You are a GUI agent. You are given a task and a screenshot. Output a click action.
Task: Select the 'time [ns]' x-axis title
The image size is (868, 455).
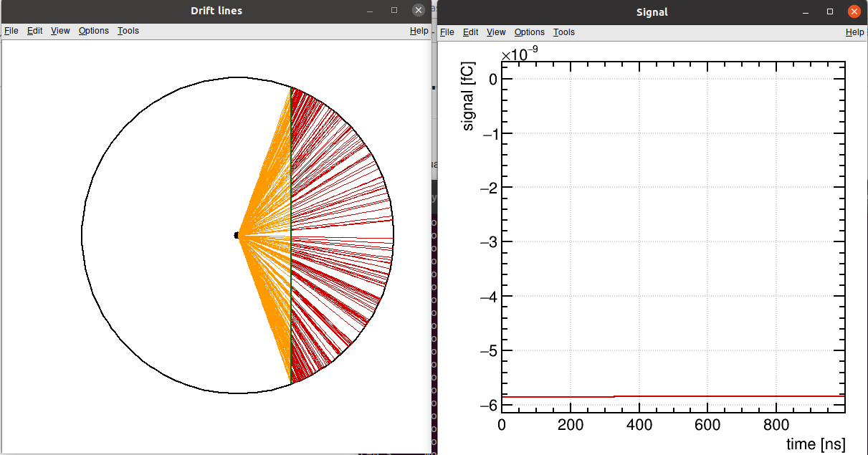coord(816,444)
